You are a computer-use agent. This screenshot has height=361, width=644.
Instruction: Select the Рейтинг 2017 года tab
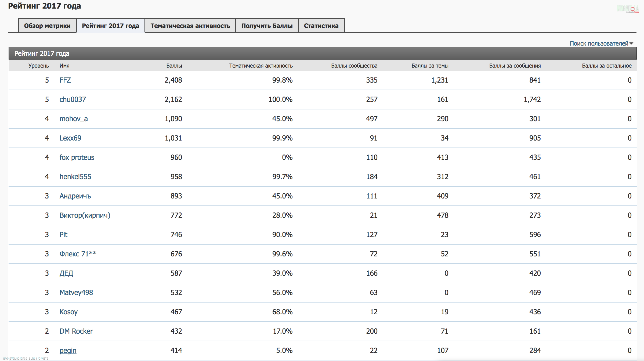click(110, 26)
